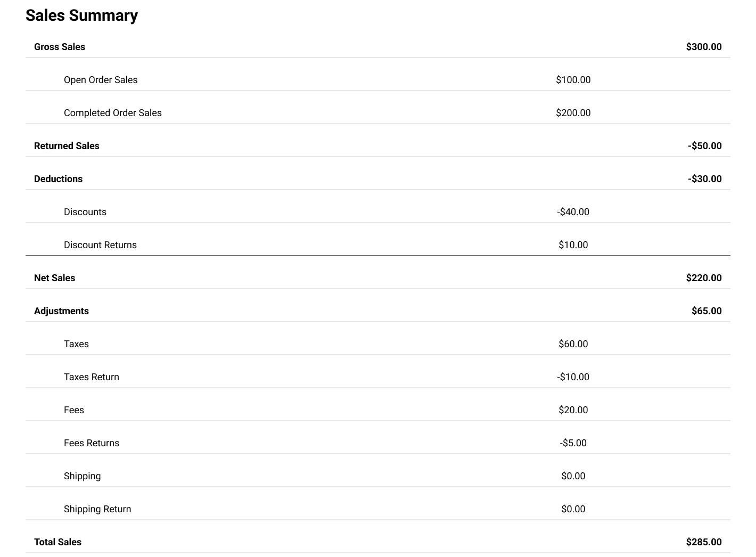The image size is (756, 557).
Task: Click the Sales Summary heading
Action: (81, 15)
